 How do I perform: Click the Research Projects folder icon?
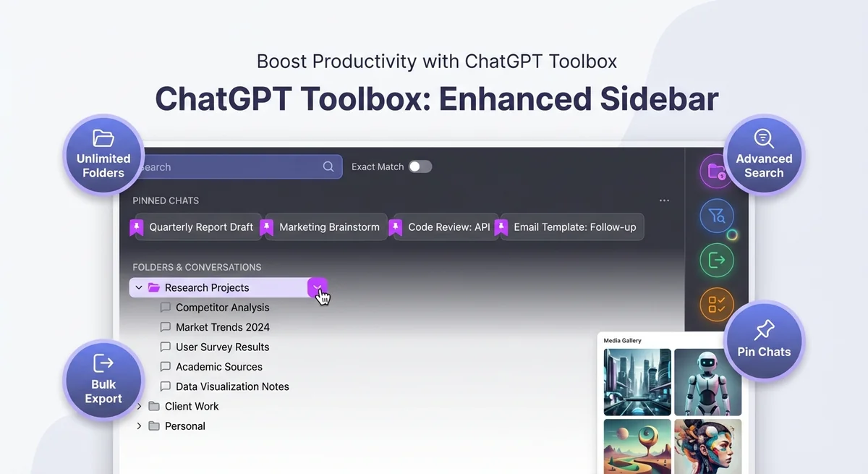(154, 287)
